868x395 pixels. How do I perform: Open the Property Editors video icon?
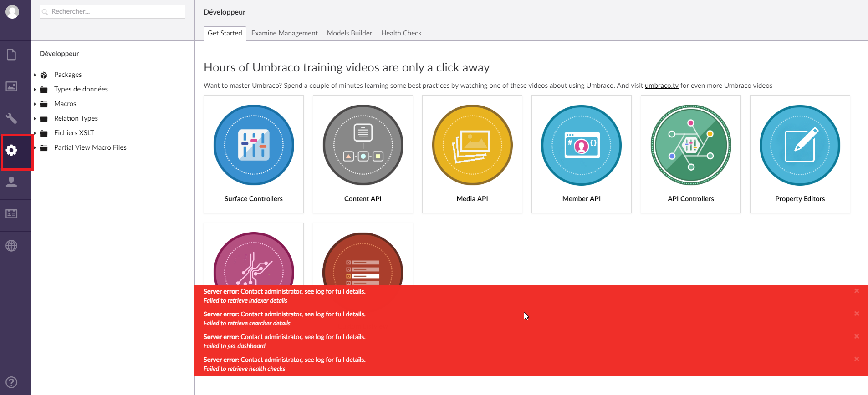pyautogui.click(x=800, y=145)
